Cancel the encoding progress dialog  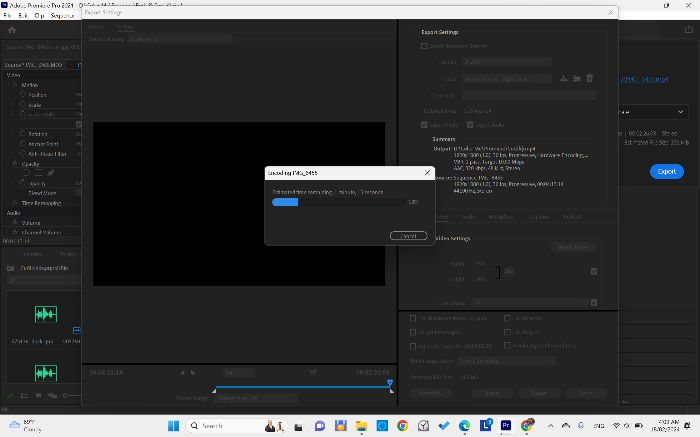(408, 236)
